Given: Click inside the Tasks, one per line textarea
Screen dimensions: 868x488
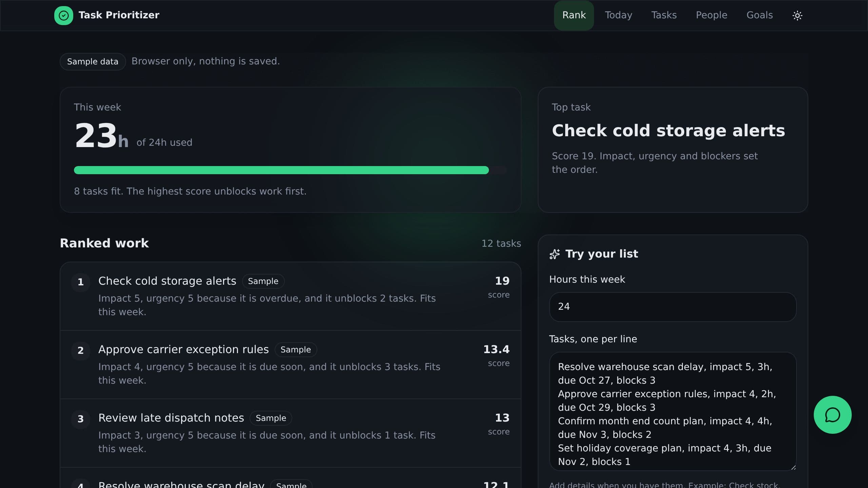Looking at the screenshot, I should [x=673, y=411].
